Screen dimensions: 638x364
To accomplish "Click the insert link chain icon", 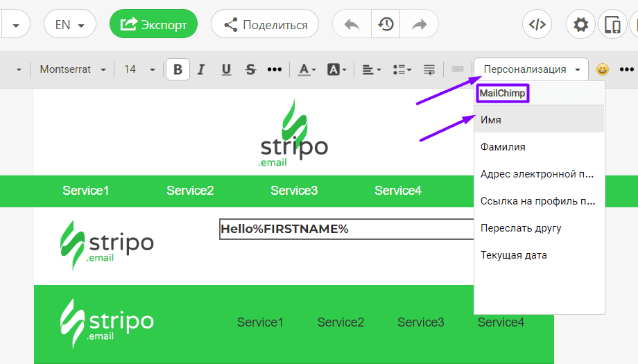I will click(457, 69).
